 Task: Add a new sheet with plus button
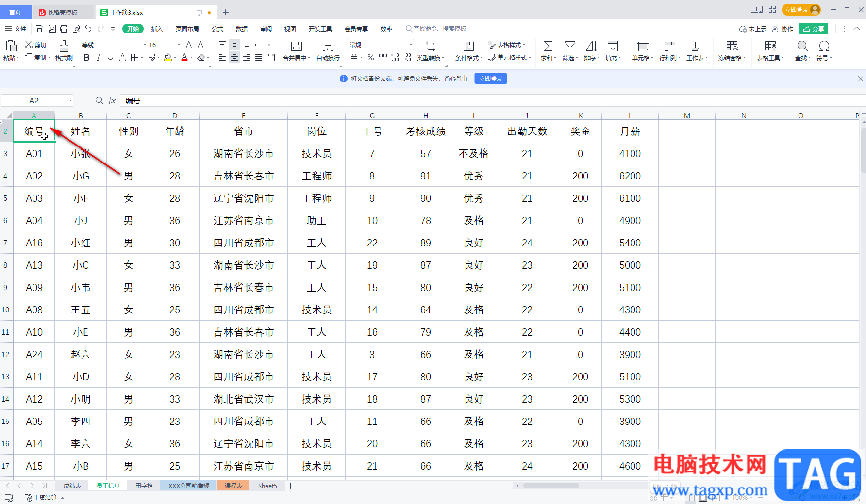[x=290, y=486]
